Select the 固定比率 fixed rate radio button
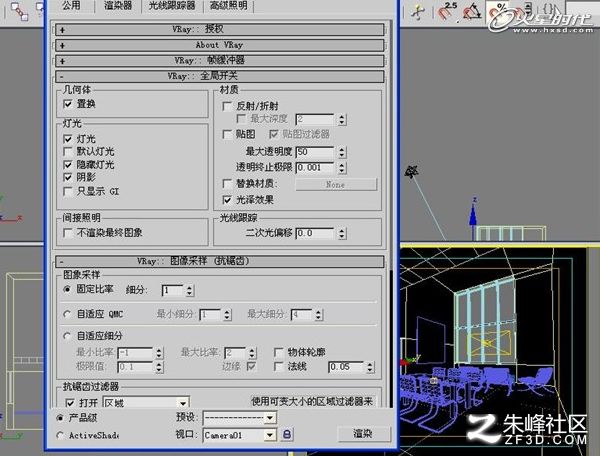Viewport: 600px width, 456px height. click(x=67, y=289)
